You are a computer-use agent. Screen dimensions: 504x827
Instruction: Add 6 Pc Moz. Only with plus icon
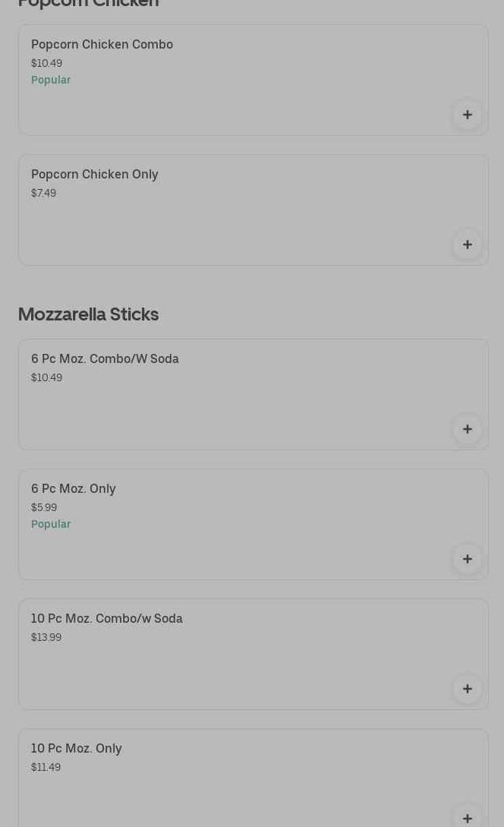coord(468,559)
